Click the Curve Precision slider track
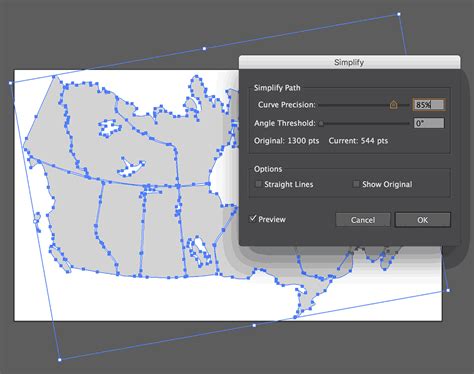 coord(364,105)
